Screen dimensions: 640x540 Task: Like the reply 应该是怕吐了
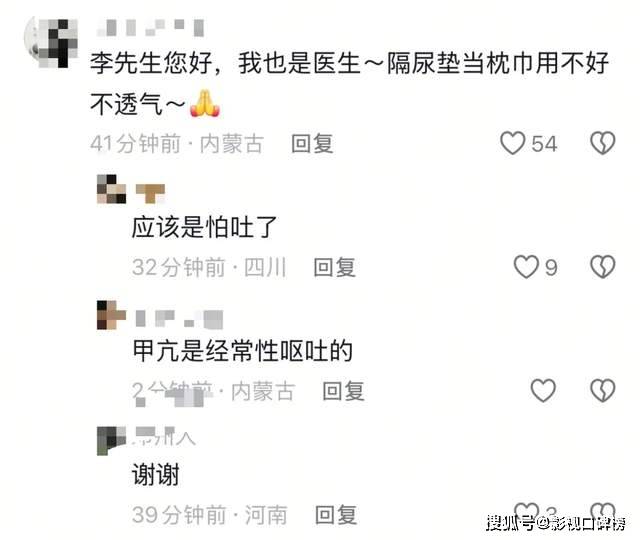tap(526, 267)
